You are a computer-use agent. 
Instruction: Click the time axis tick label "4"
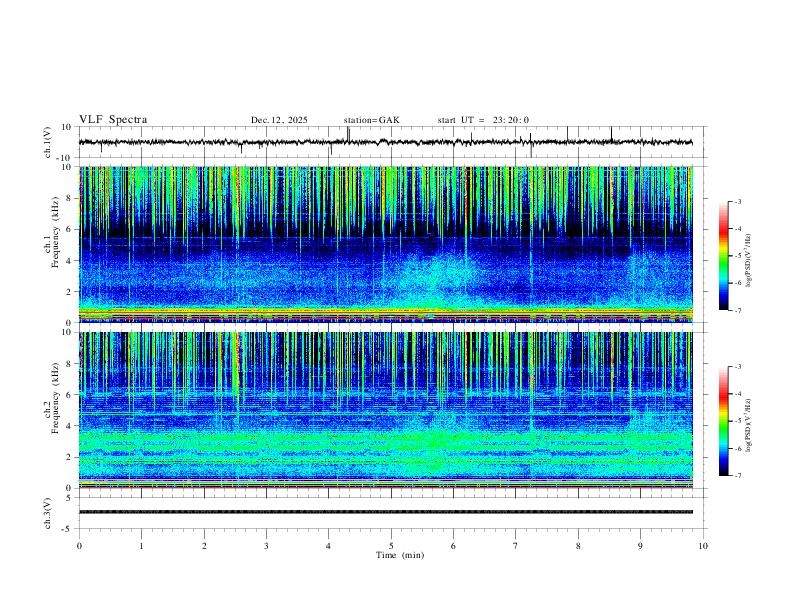[329, 546]
